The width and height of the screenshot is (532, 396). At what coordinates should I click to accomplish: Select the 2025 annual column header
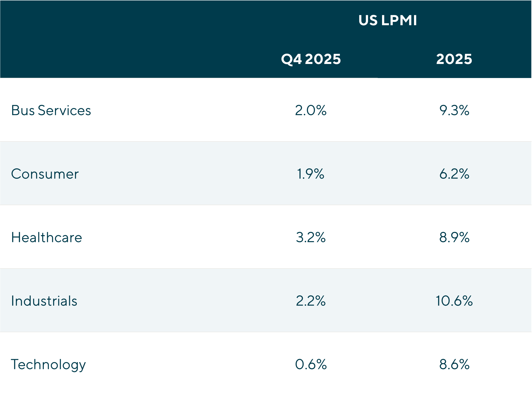coord(454,59)
